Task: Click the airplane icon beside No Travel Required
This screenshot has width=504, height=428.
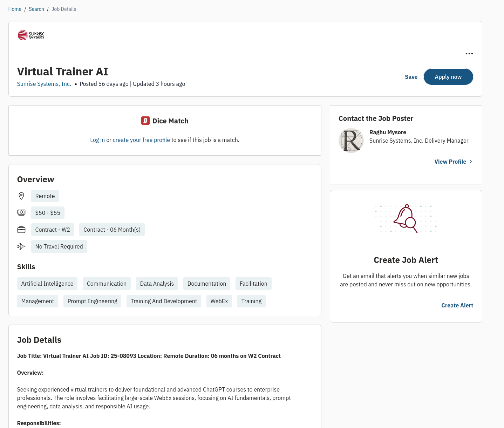Action: click(21, 246)
